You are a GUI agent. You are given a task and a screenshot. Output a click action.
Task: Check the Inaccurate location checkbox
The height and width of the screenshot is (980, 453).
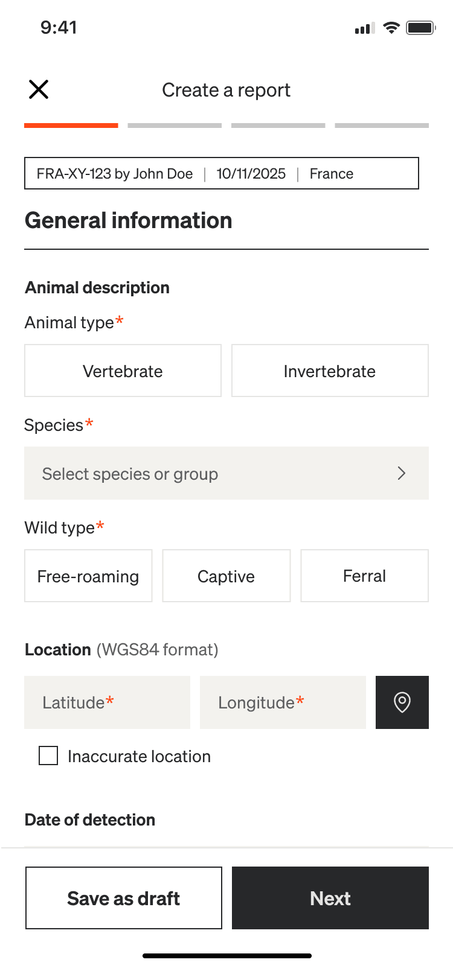point(48,756)
